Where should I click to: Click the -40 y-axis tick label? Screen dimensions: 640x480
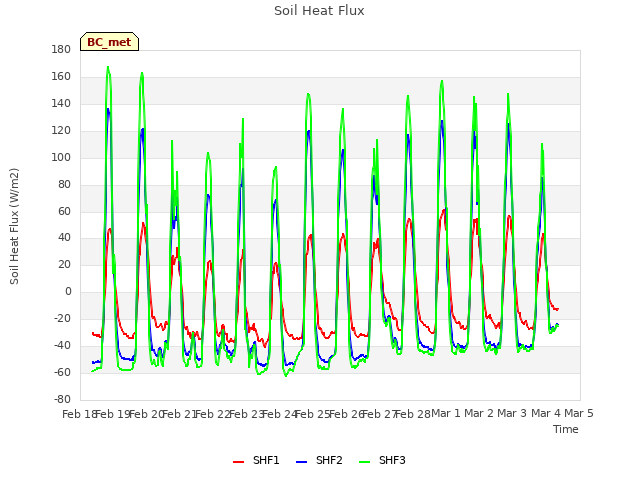click(62, 345)
